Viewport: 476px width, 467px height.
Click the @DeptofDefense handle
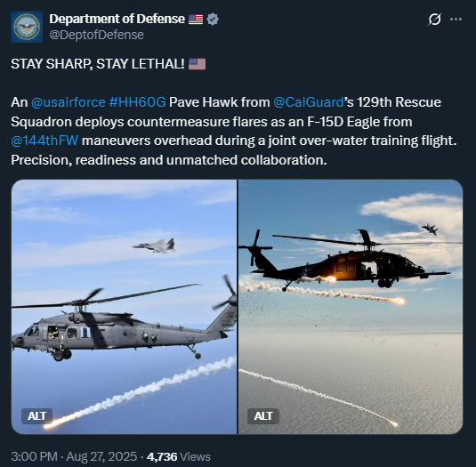(97, 35)
